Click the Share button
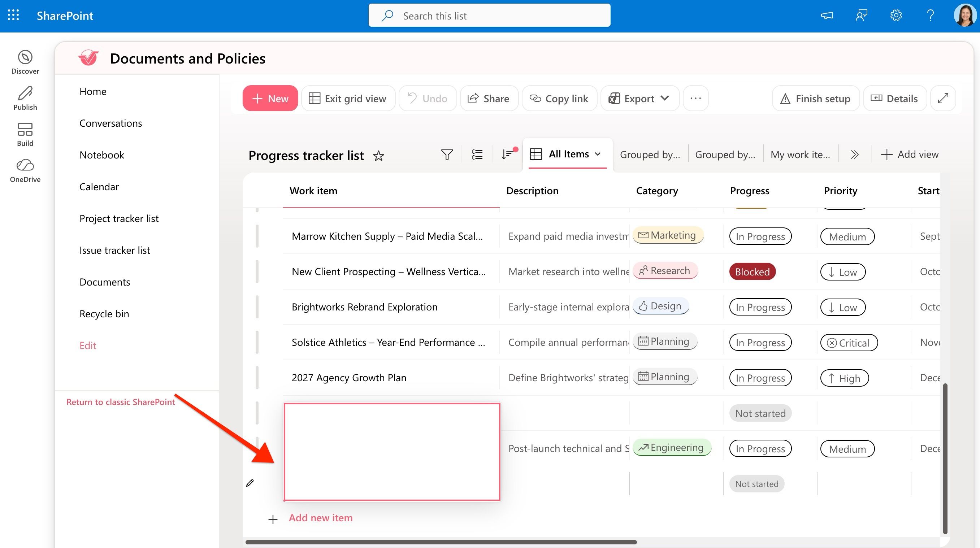 coord(489,99)
